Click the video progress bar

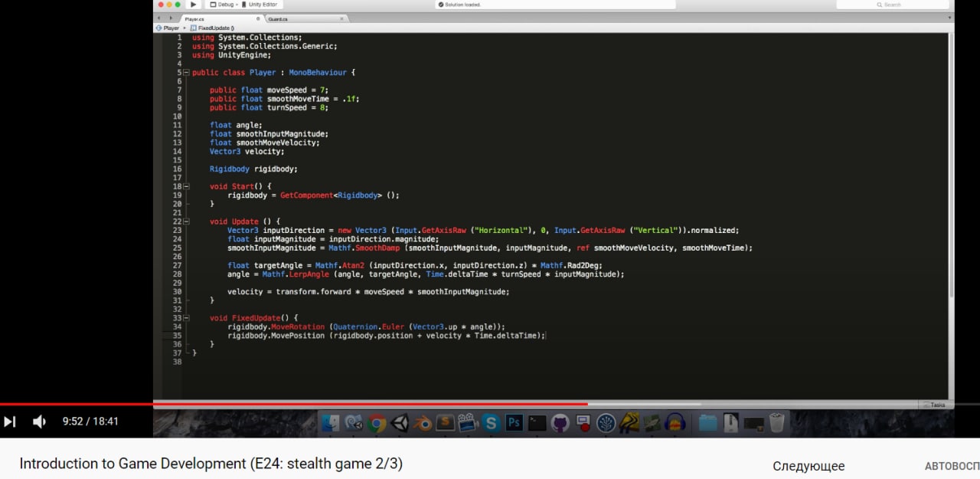tap(490, 404)
